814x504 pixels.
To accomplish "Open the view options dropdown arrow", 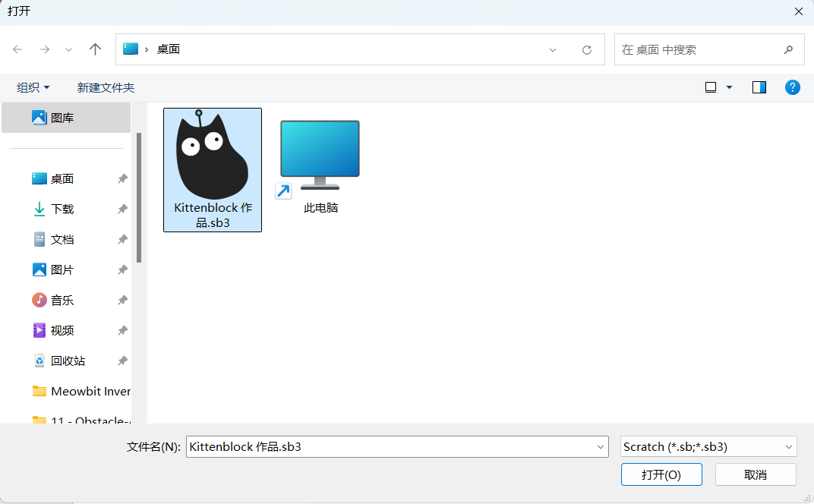I will 730,88.
